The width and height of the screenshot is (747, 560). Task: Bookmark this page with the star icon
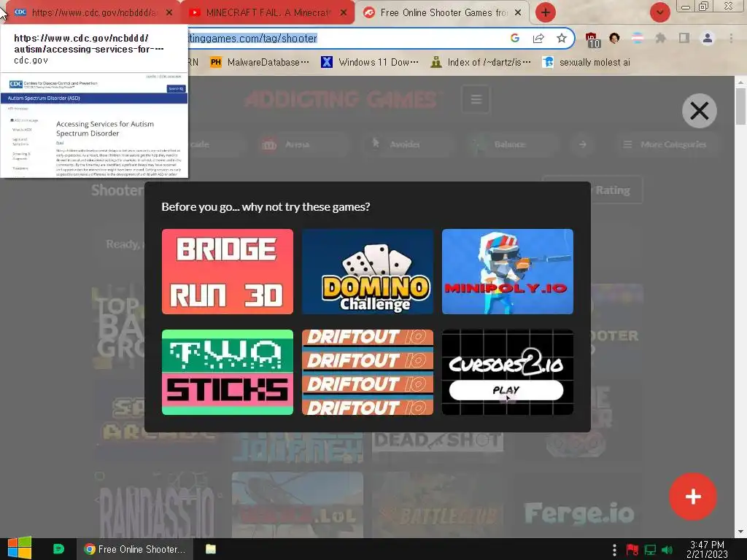click(562, 38)
